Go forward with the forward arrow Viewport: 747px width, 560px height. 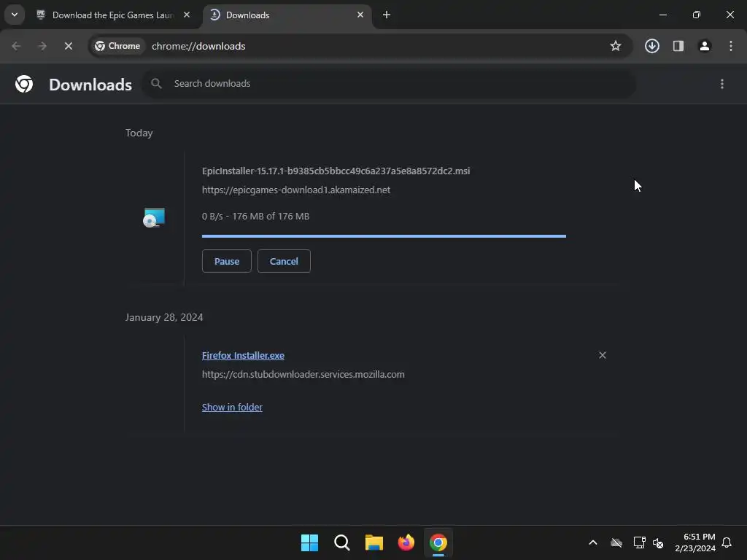click(x=42, y=46)
